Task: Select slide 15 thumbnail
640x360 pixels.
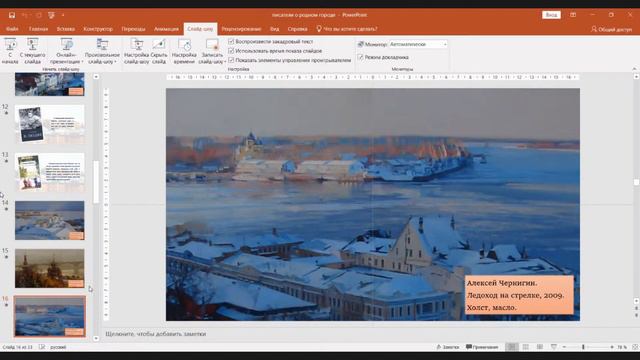Action: [x=50, y=268]
